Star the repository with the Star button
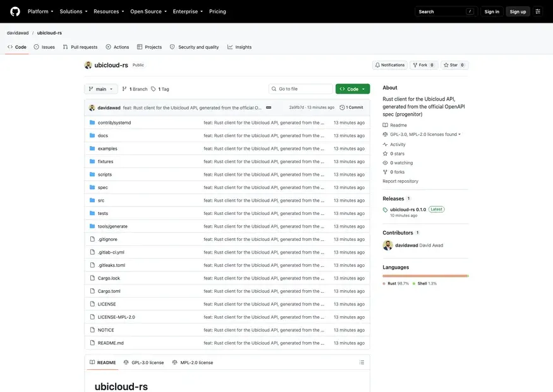This screenshot has height=392, width=553. [x=454, y=65]
